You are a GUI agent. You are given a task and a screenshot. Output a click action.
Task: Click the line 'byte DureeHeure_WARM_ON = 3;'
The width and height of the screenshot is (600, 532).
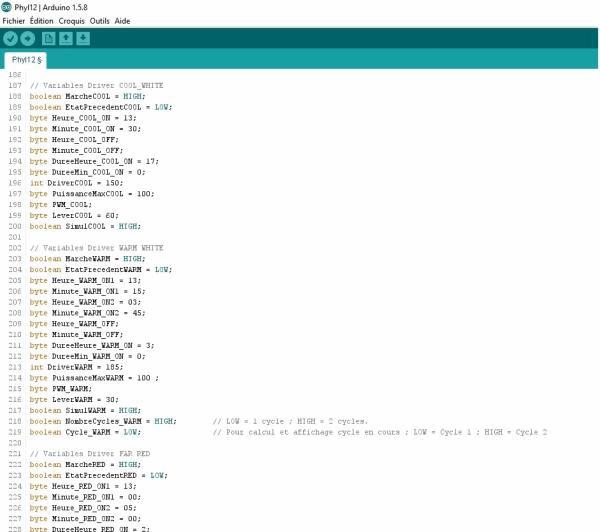point(92,346)
